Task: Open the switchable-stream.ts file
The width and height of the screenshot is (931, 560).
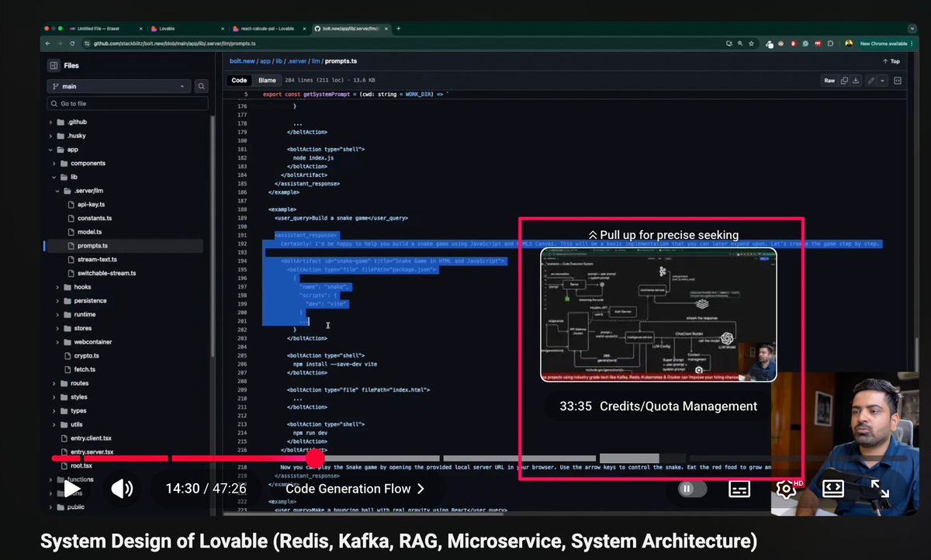Action: (106, 273)
